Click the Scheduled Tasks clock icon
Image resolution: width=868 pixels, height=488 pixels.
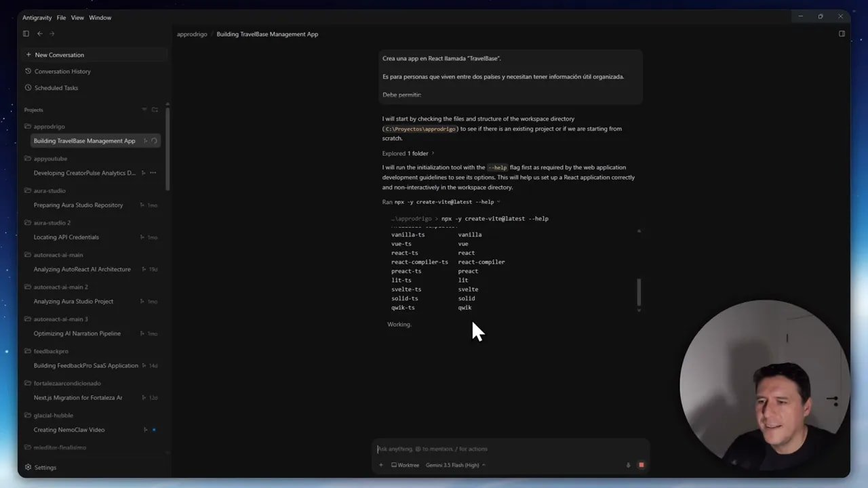click(x=28, y=87)
